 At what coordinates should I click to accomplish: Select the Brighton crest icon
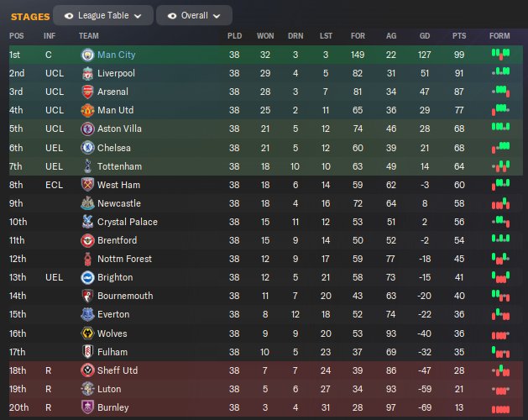(87, 277)
